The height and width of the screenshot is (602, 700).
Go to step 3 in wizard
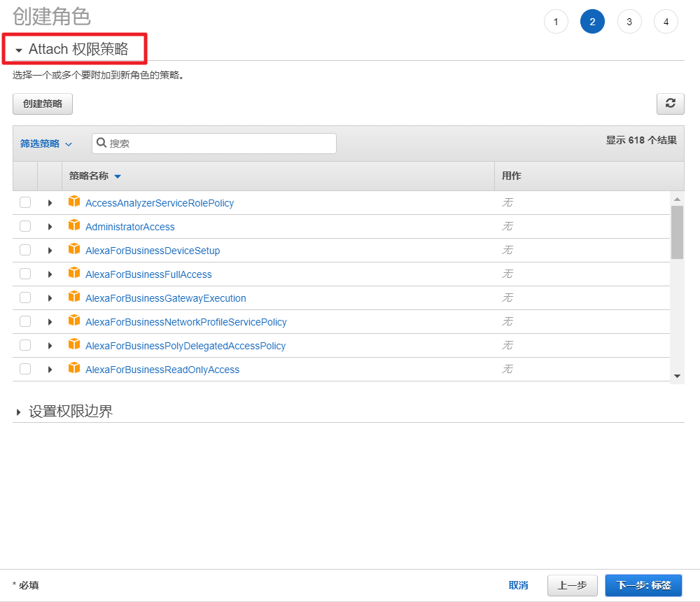point(629,22)
